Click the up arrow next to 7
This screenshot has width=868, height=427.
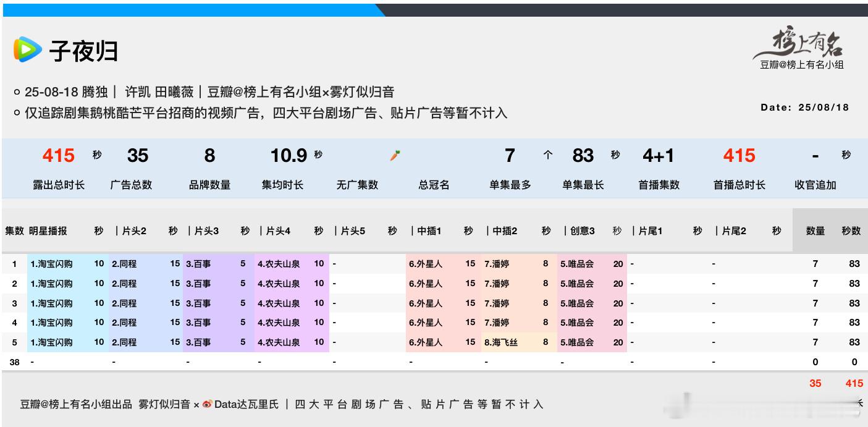click(x=547, y=156)
